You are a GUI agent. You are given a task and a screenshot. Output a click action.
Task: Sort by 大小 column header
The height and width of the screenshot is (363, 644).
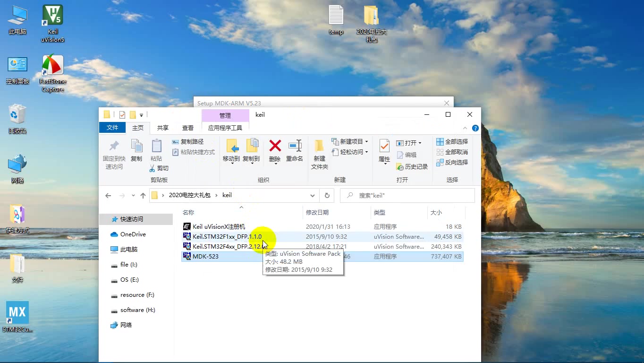446,213
